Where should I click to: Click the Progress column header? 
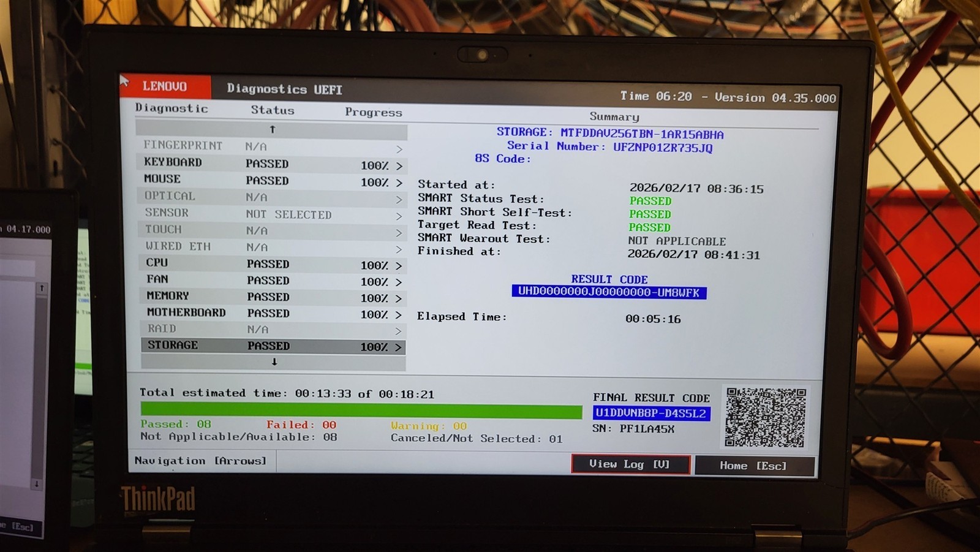tap(373, 112)
